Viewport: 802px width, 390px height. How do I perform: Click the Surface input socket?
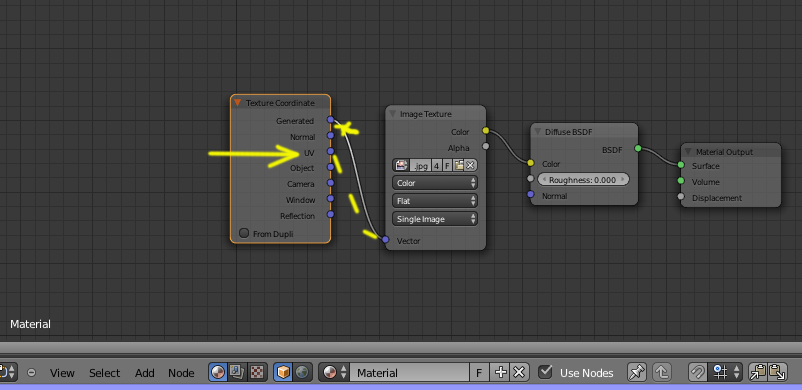681,165
